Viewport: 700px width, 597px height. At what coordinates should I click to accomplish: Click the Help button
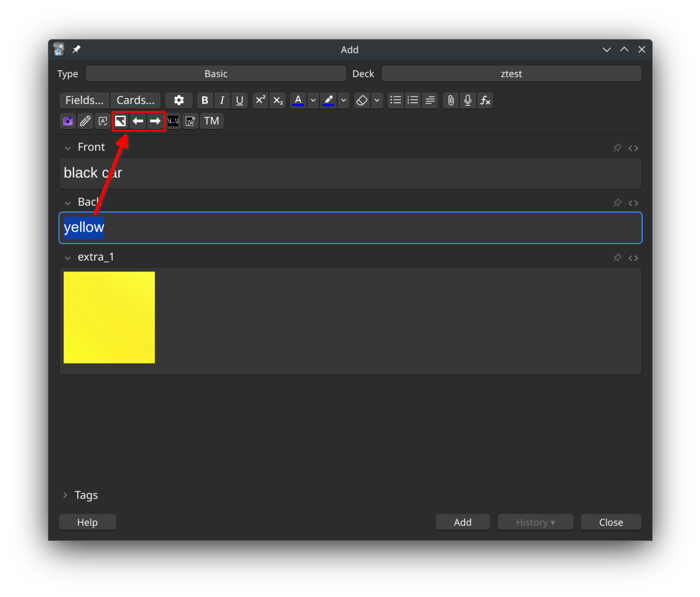coord(88,522)
